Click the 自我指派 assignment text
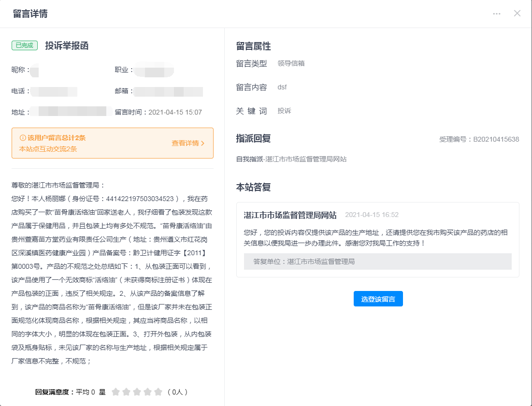Screen dimensions: 532x406 pyautogui.click(x=249, y=159)
